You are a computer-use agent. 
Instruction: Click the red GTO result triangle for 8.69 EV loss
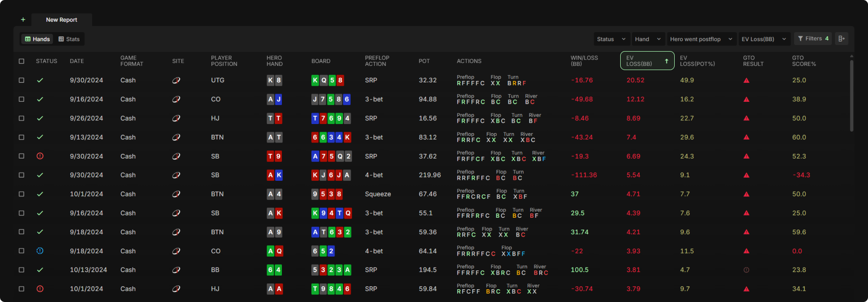tap(746, 118)
